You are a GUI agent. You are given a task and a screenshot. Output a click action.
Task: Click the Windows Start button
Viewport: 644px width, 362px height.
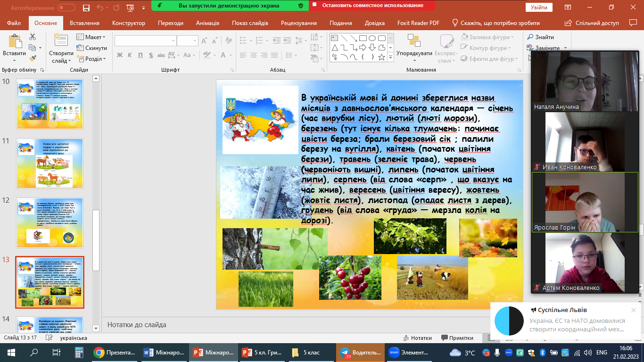pyautogui.click(x=11, y=353)
